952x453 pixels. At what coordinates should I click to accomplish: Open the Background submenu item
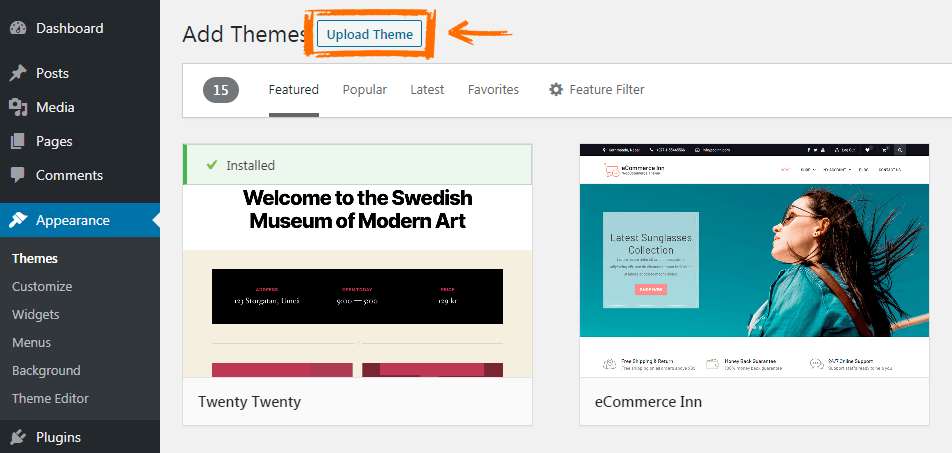(x=46, y=370)
